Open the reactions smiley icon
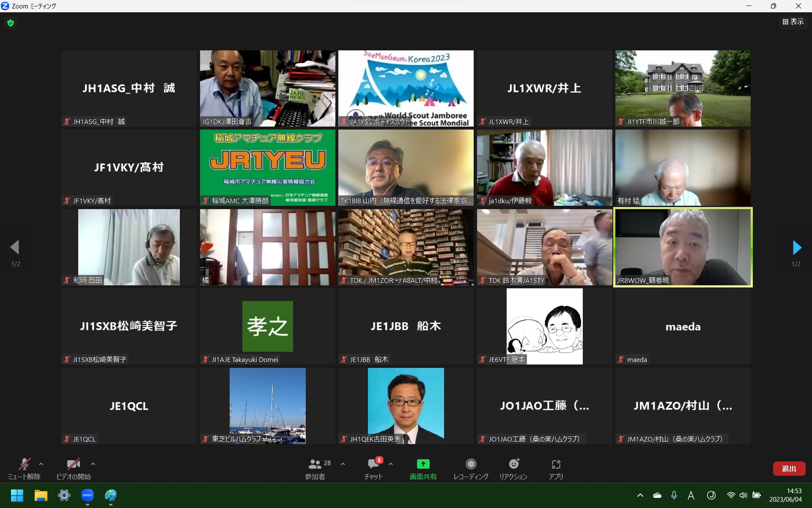The height and width of the screenshot is (508, 812). pyautogui.click(x=513, y=464)
